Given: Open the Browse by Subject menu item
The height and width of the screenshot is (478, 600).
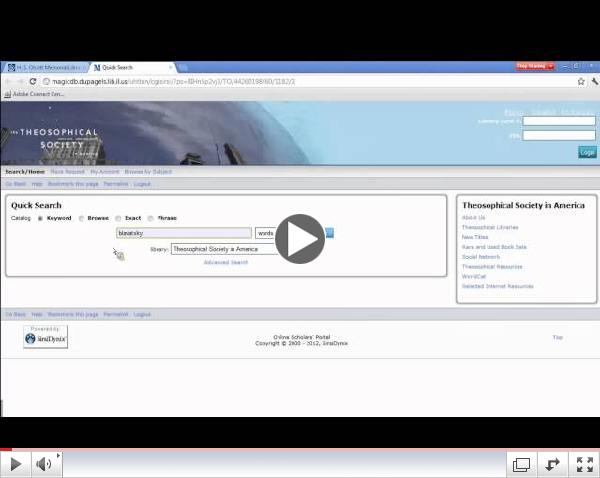Looking at the screenshot, I should pos(148,171).
